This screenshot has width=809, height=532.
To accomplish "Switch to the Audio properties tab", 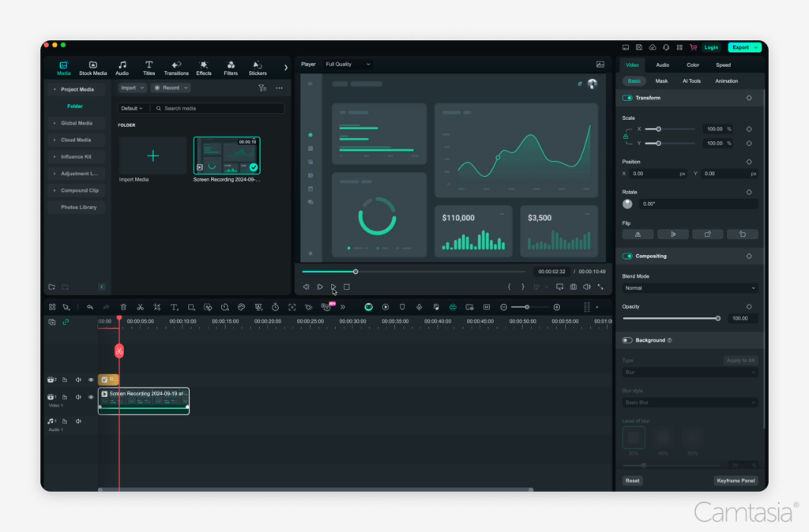I will pyautogui.click(x=663, y=66).
